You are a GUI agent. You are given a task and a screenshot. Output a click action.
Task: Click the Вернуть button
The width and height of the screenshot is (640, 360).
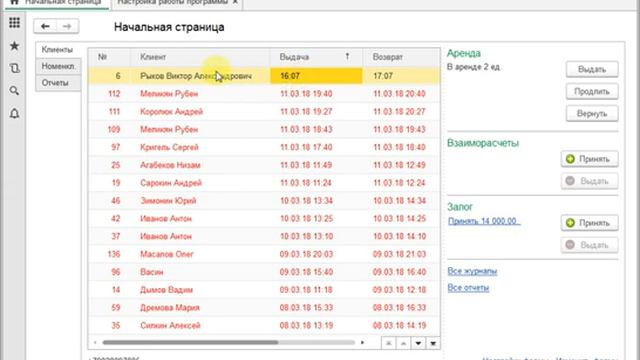[592, 113]
